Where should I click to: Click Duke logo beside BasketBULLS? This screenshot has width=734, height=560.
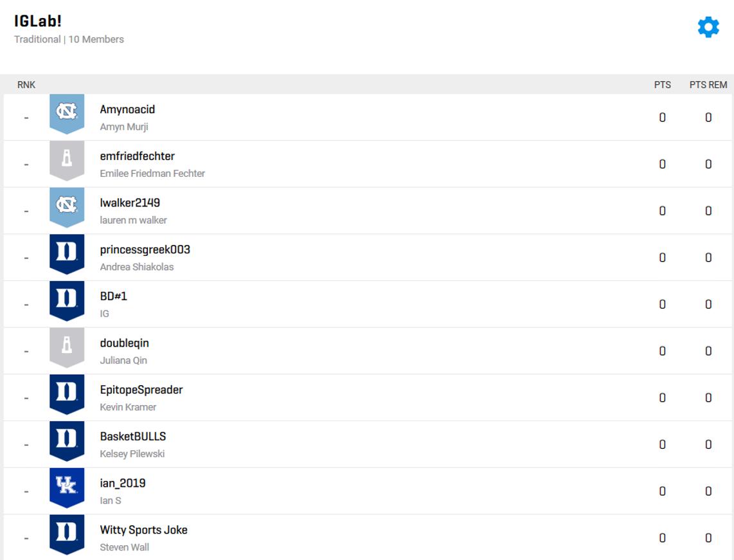tap(67, 441)
